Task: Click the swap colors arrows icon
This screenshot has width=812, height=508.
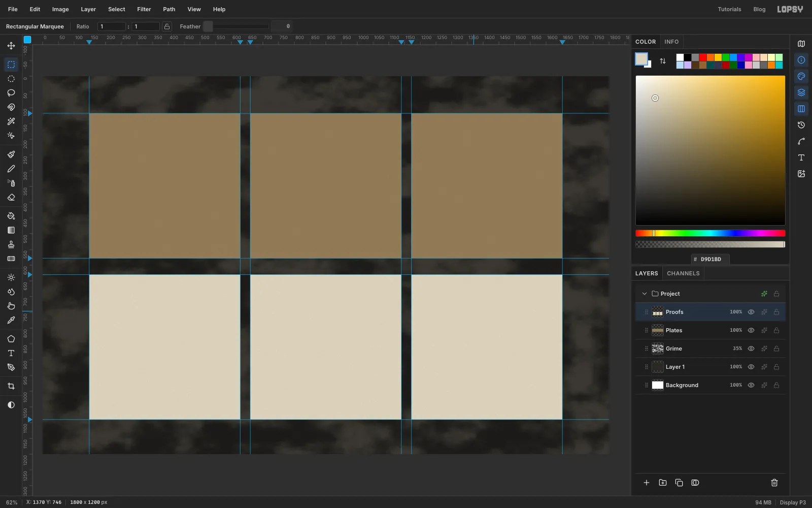Action: (x=663, y=61)
